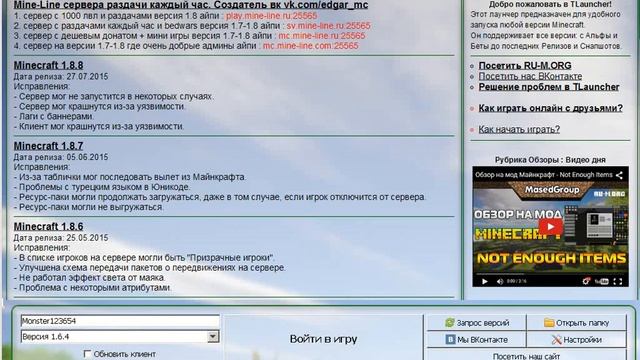Viewport: 640px width, 360px height.
Task: Click line Проблема с некоторыми атрибутами
Action: (93, 288)
